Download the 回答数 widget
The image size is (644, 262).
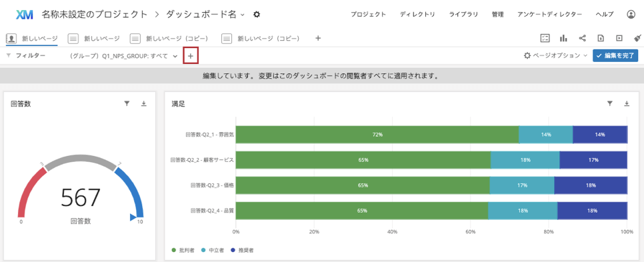(x=144, y=104)
